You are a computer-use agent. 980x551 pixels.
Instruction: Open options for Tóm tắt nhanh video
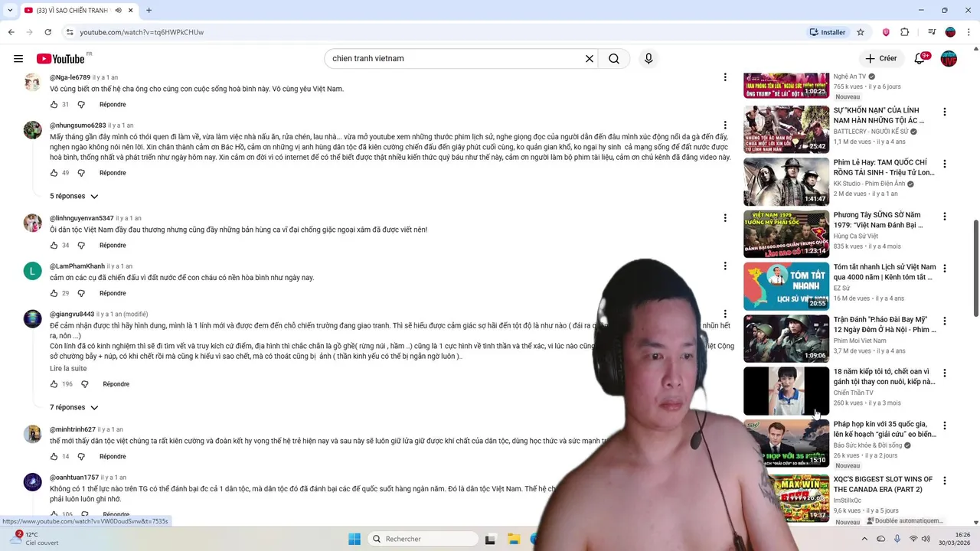(945, 269)
